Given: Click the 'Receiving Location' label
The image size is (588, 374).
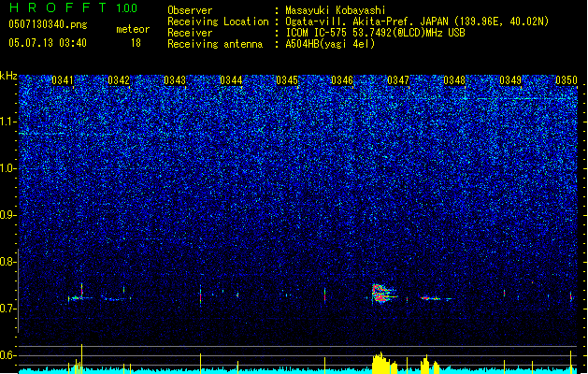Looking at the screenshot, I should 218,22.
